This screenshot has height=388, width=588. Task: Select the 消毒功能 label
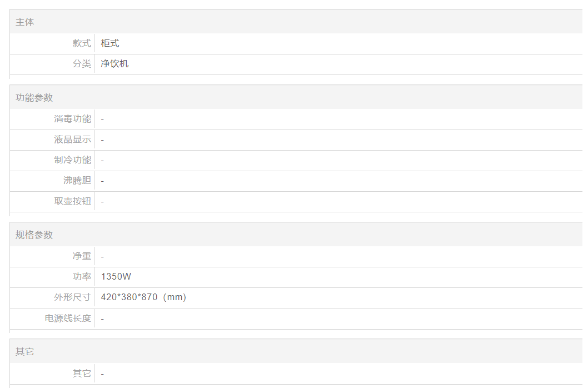[73, 119]
